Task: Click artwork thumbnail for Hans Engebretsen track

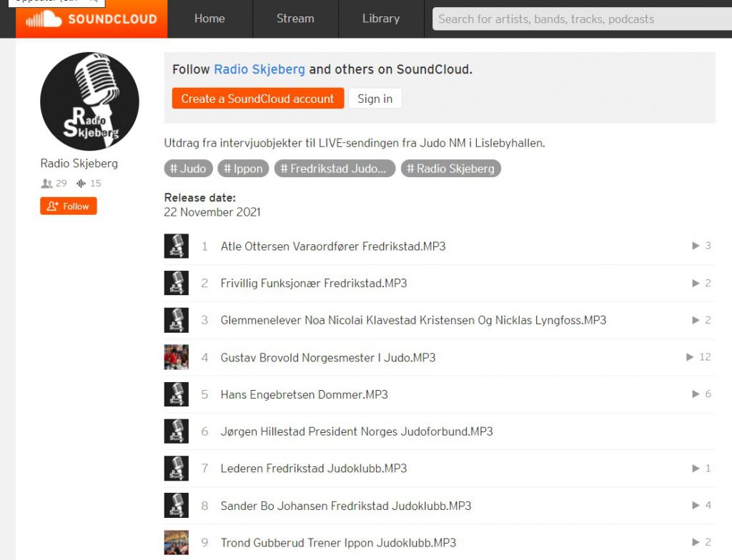Action: point(177,394)
